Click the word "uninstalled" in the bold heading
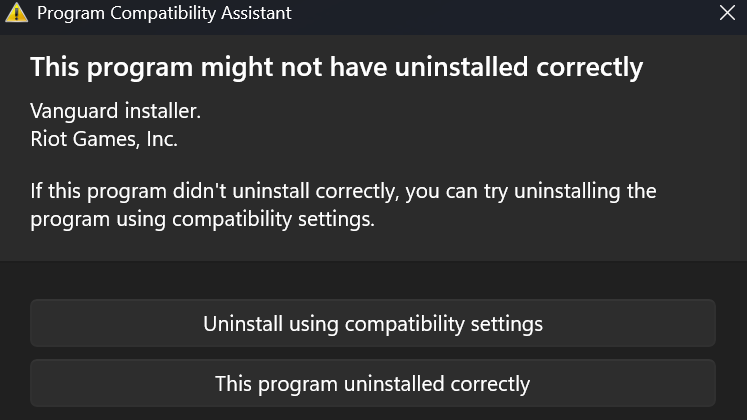Viewport: 747px width, 420px height. pyautogui.click(x=461, y=67)
